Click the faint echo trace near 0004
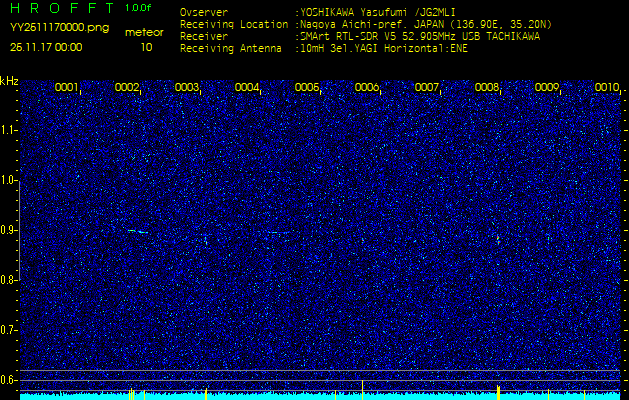This screenshot has width=629, height=400. 278,232
